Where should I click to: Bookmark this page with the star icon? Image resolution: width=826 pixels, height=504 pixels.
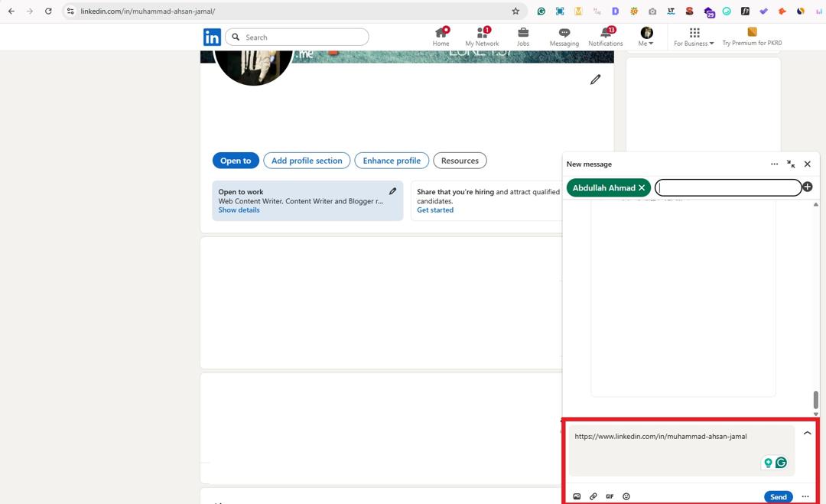pyautogui.click(x=515, y=11)
